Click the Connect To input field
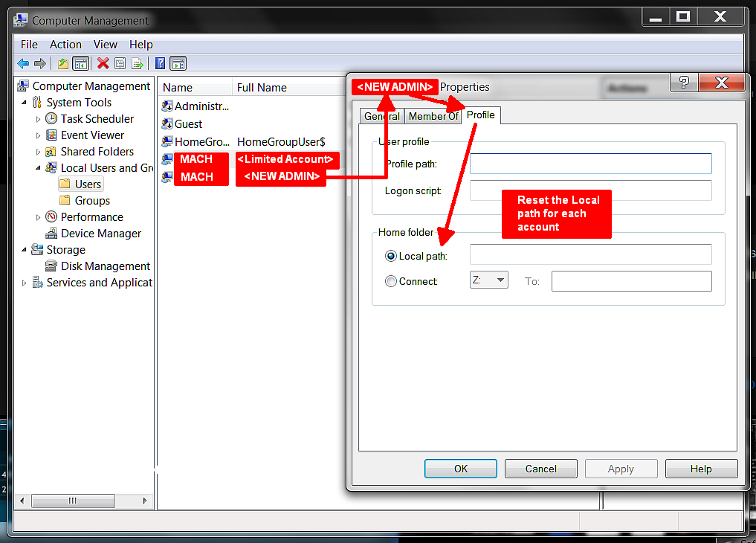Screen dimensions: 756x543 (632, 281)
